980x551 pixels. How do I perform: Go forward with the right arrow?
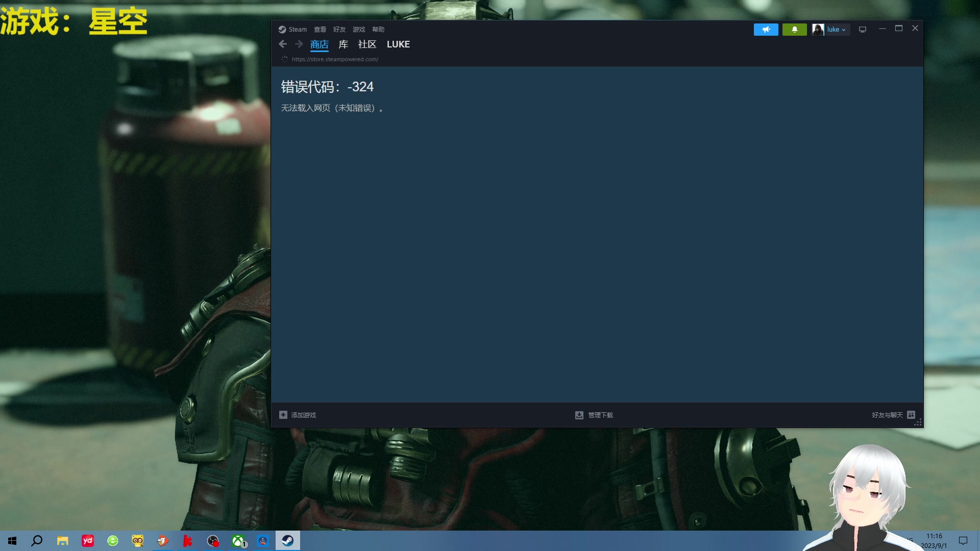(299, 44)
